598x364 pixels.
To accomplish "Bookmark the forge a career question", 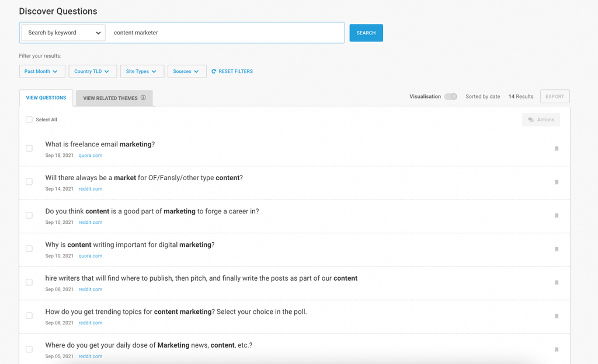I will (557, 216).
